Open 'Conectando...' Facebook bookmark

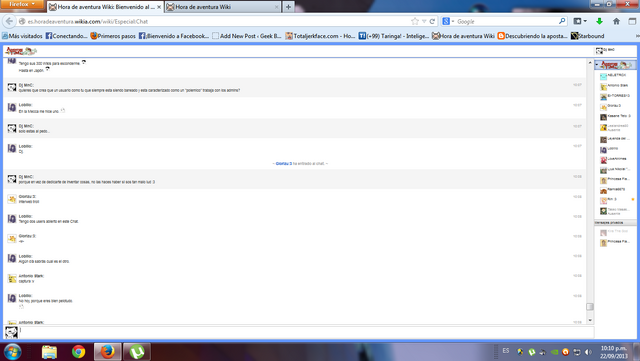66,36
